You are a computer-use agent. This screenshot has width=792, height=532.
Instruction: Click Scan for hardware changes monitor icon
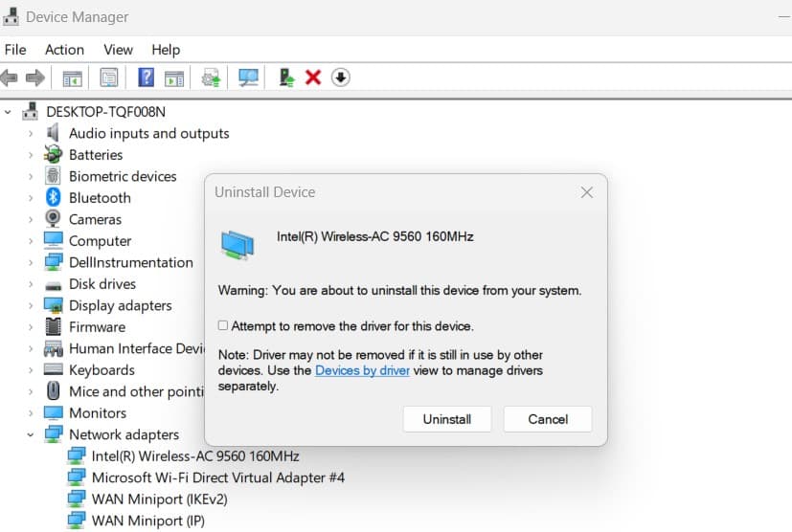(248, 78)
